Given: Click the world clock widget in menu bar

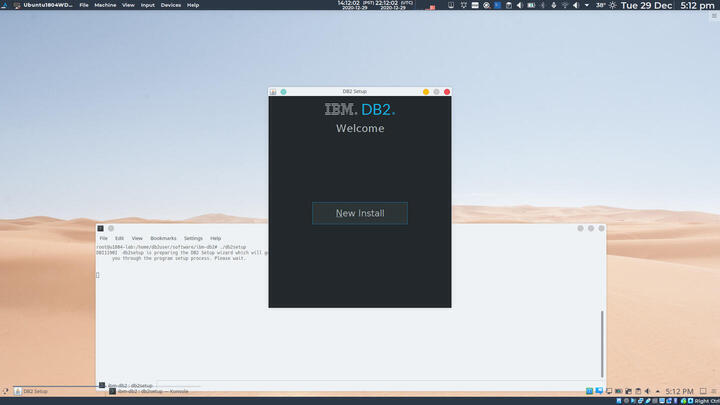Looking at the screenshot, I should pos(375,5).
